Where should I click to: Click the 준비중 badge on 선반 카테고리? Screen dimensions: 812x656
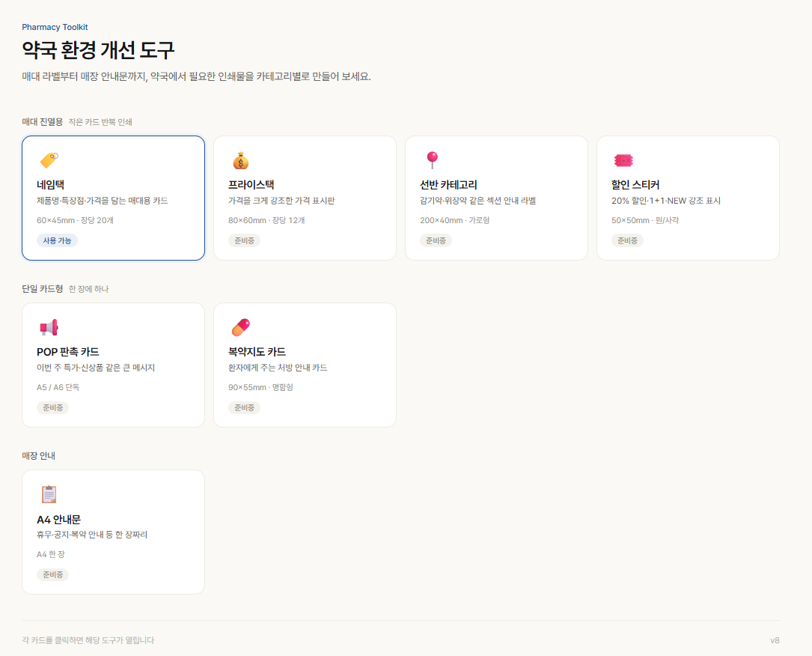[x=436, y=240]
